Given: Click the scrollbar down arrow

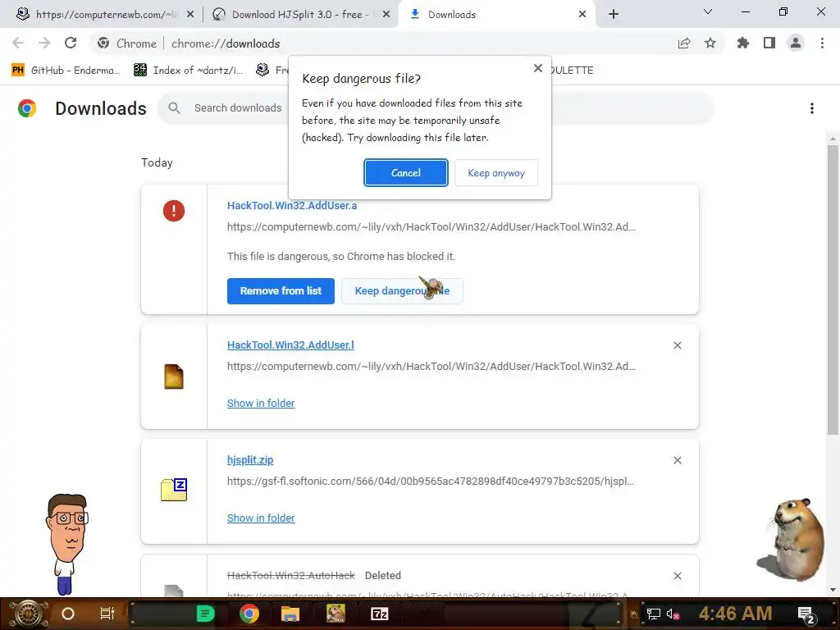Looking at the screenshot, I should pyautogui.click(x=833, y=590).
